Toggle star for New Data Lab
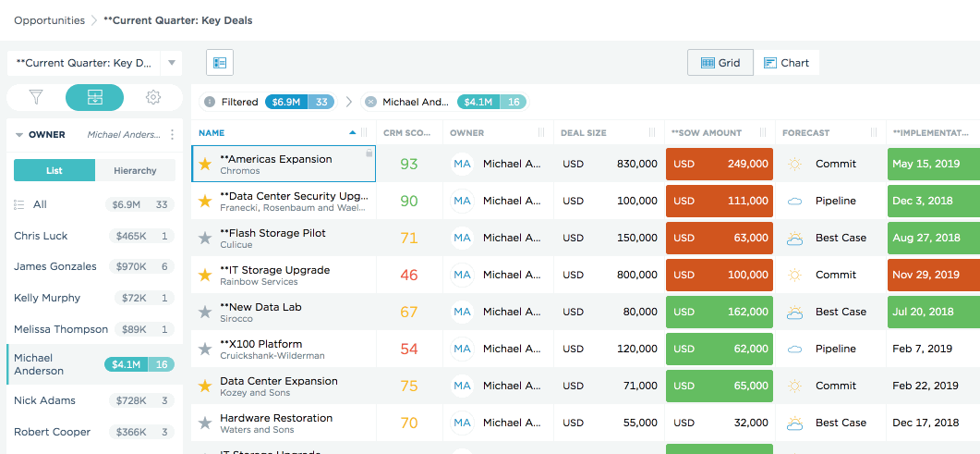980x454 pixels. [x=205, y=312]
